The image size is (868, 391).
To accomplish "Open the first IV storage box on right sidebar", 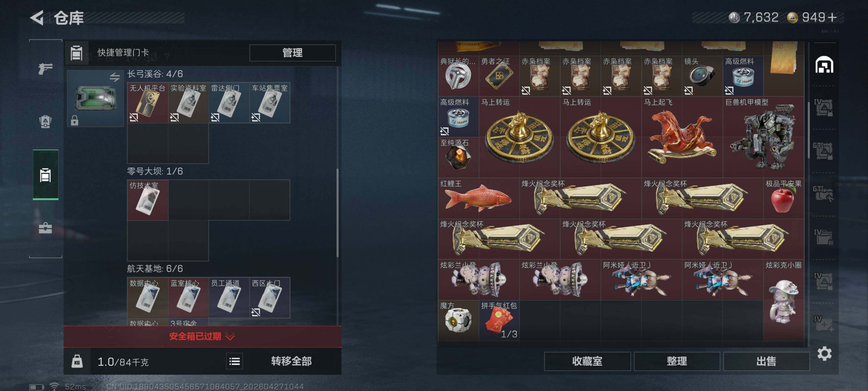I will click(x=824, y=108).
